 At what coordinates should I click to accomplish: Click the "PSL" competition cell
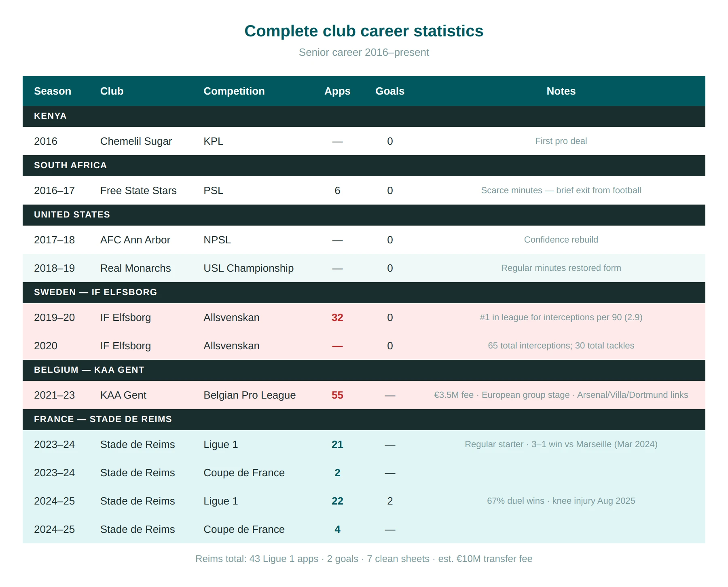(x=214, y=190)
